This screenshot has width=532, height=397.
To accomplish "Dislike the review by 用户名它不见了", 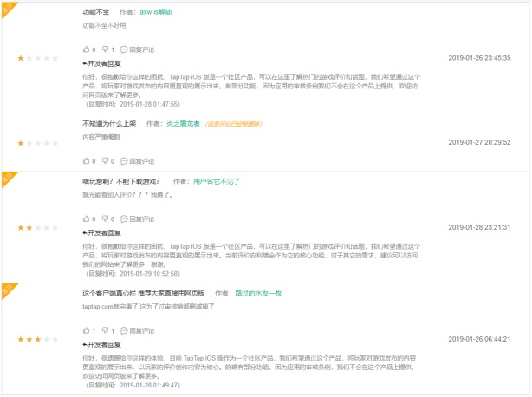I will pyautogui.click(x=104, y=219).
